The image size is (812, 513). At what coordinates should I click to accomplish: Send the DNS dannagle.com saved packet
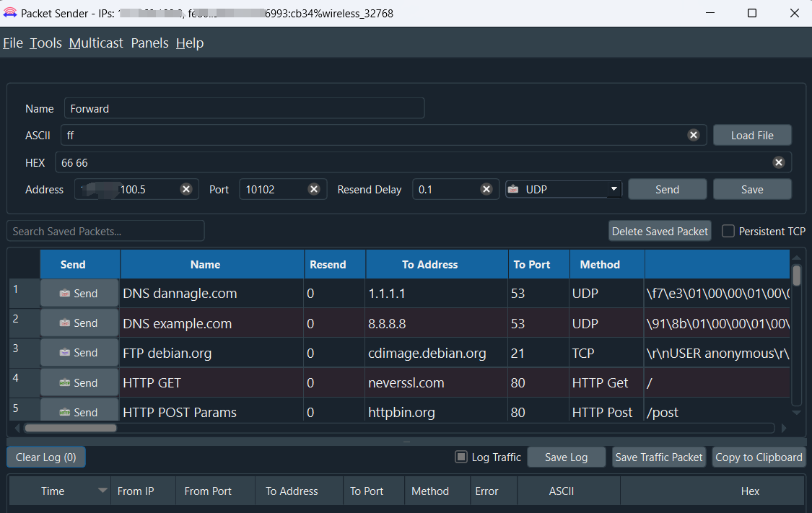(x=79, y=294)
